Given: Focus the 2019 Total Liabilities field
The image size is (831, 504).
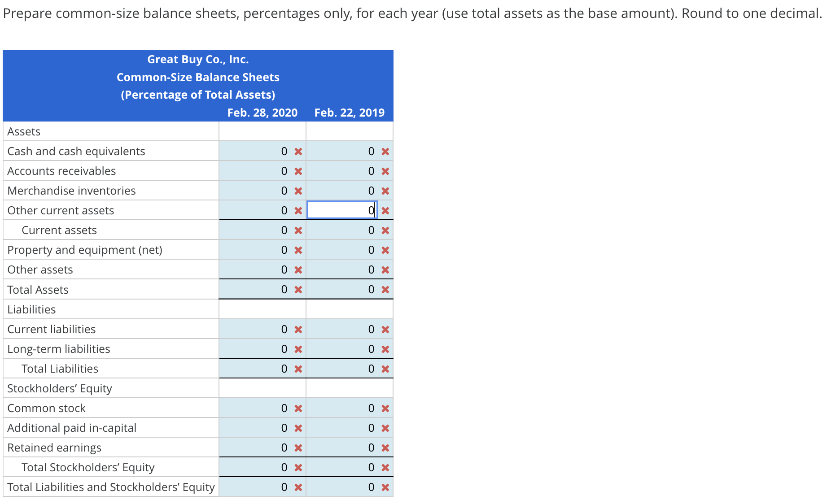Looking at the screenshot, I should [342, 369].
